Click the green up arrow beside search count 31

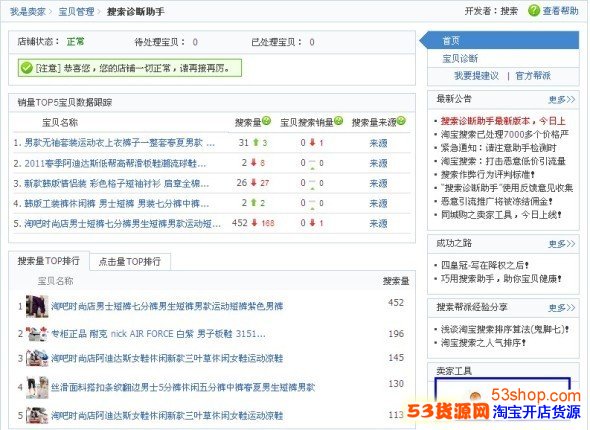[x=256, y=142]
